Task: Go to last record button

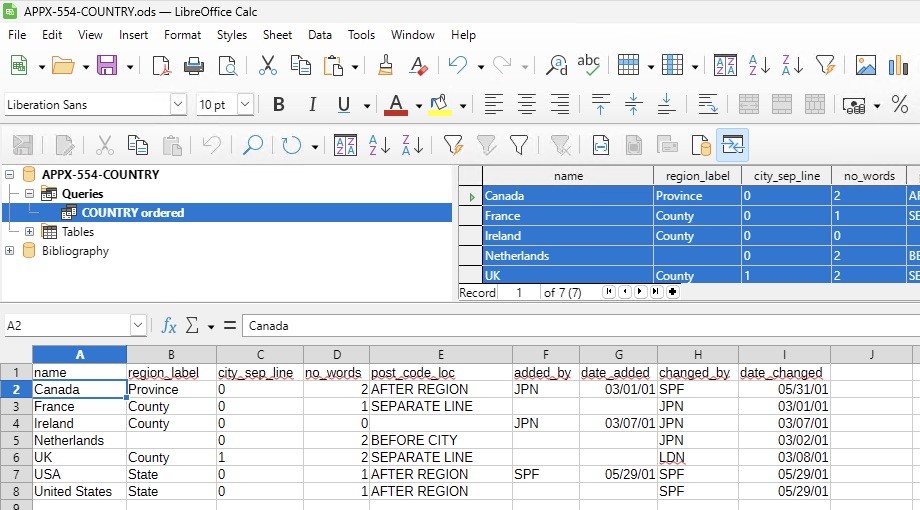Action: click(656, 292)
